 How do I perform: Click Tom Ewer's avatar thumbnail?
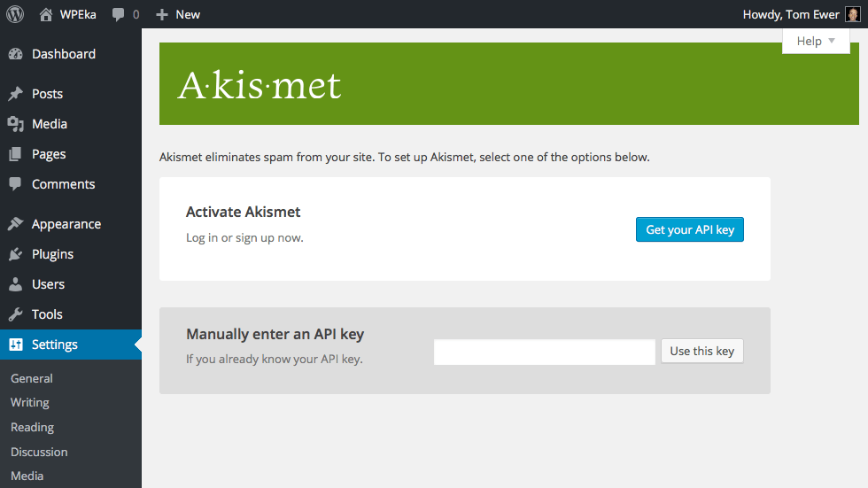click(x=852, y=14)
